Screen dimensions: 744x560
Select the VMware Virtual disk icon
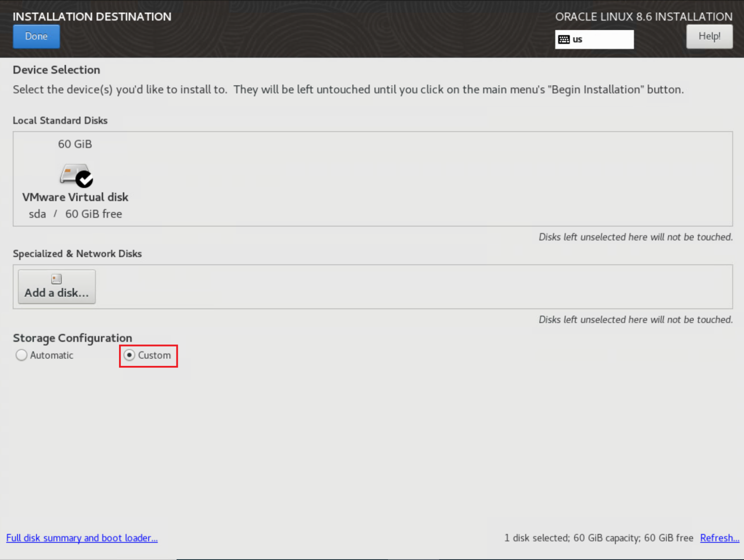tap(76, 176)
